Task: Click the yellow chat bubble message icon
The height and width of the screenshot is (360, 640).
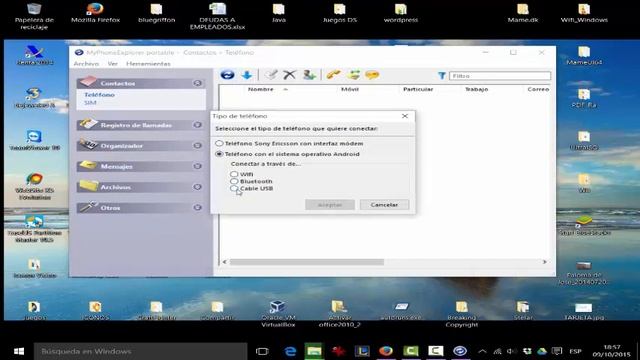Action: (x=372, y=75)
